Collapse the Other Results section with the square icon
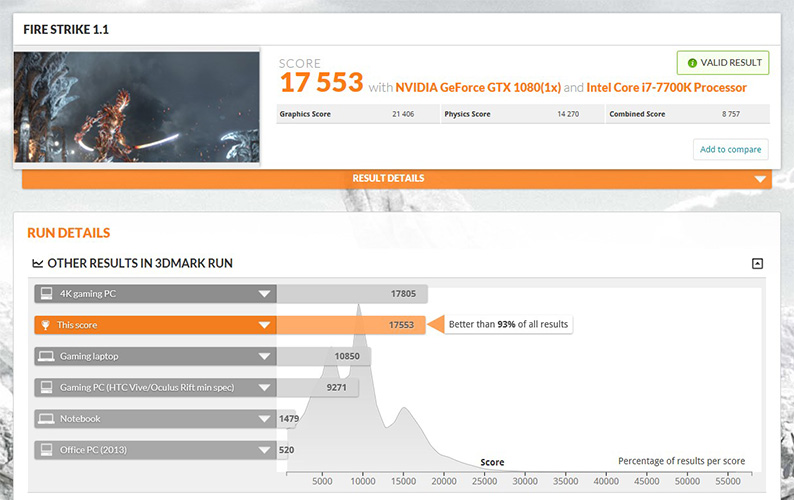 (757, 263)
